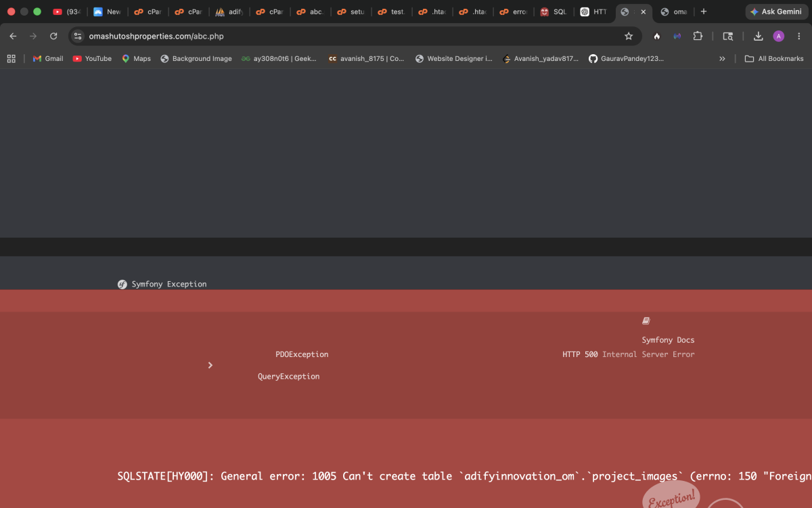Viewport: 812px width, 508px height.
Task: Open site information icon in address bar
Action: tap(78, 36)
